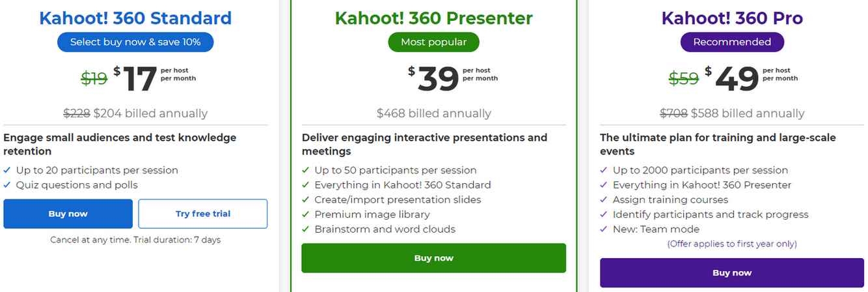Click checkmark beside Assign training courses
Image resolution: width=868 pixels, height=292 pixels.
point(604,199)
